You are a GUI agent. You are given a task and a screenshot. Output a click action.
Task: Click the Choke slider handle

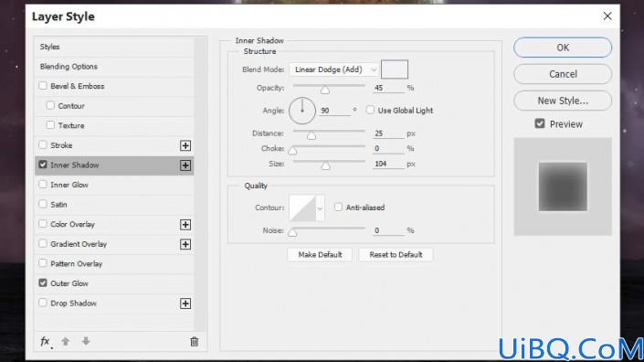[x=292, y=151]
